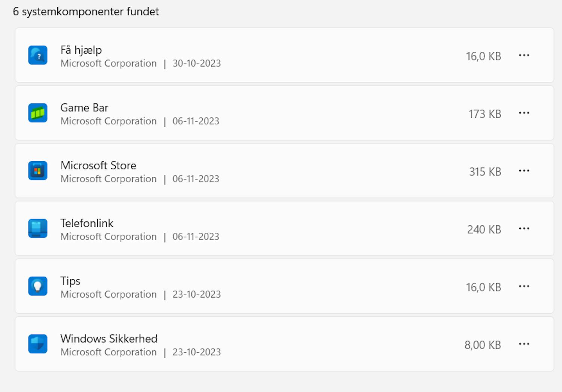Click the green Game Bar icon
The width and height of the screenshot is (562, 392).
tap(37, 112)
